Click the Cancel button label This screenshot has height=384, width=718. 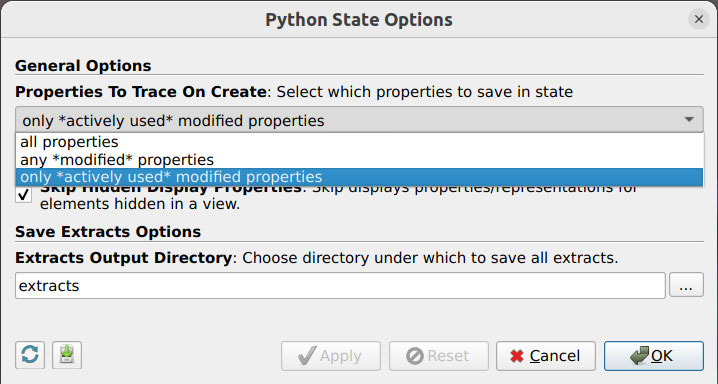[x=555, y=356]
